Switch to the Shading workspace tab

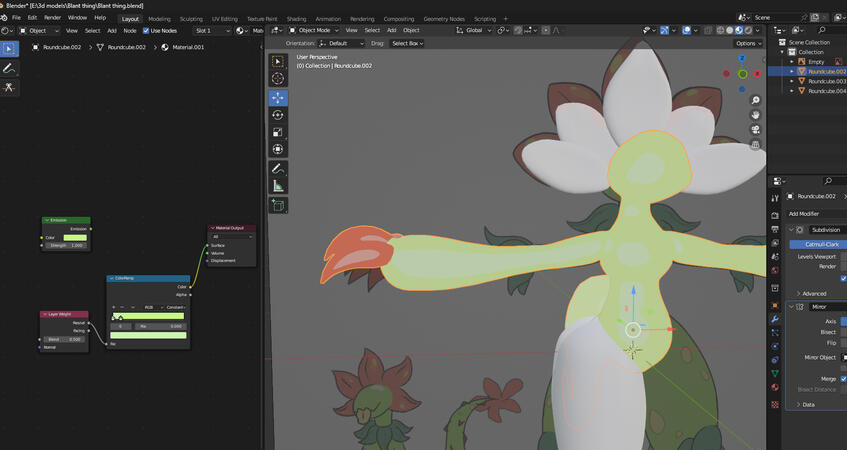tap(296, 19)
